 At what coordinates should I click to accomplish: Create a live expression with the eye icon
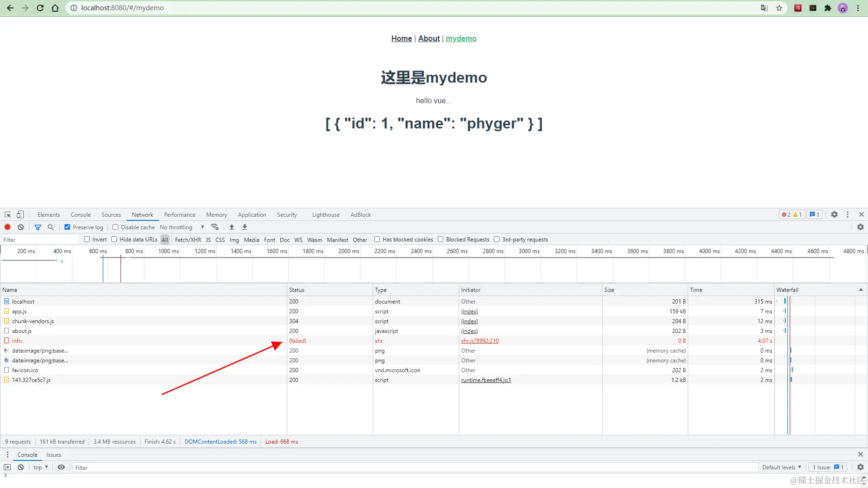(61, 467)
